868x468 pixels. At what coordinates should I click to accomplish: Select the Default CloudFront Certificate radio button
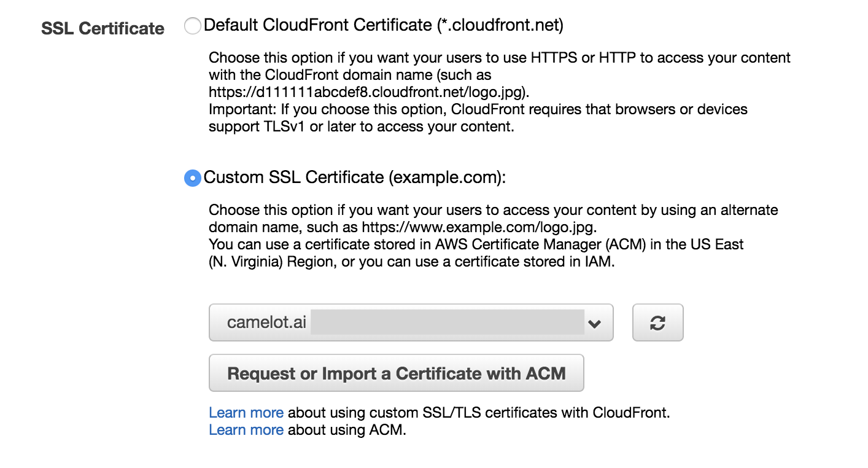(192, 26)
